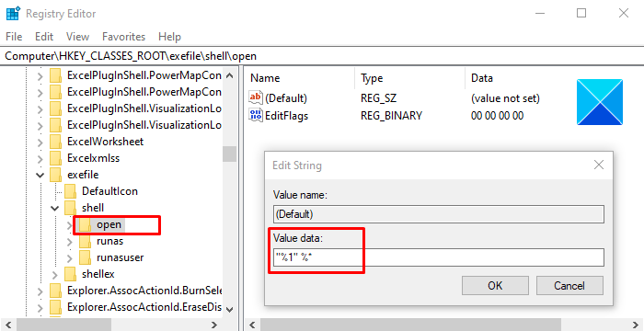Expand the runas key
The image size is (644, 331).
pyautogui.click(x=70, y=242)
